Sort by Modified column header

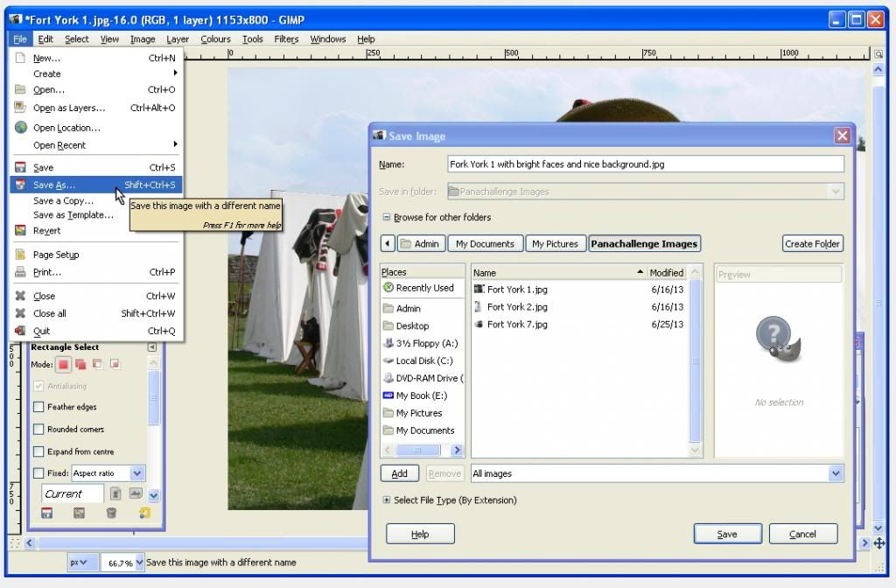(x=666, y=273)
